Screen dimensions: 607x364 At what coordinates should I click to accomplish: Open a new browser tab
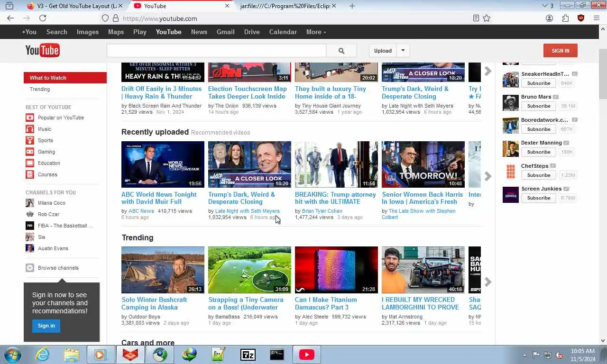point(352,6)
